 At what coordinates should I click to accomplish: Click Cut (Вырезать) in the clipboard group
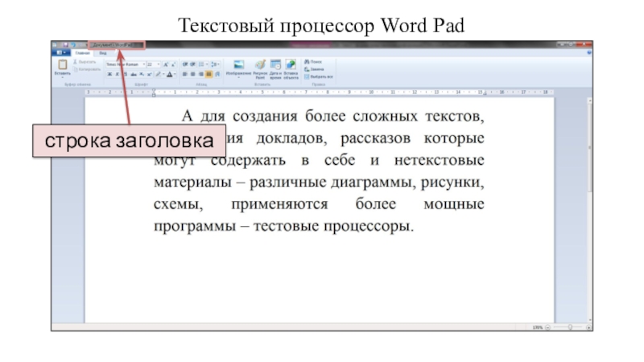pyautogui.click(x=85, y=62)
